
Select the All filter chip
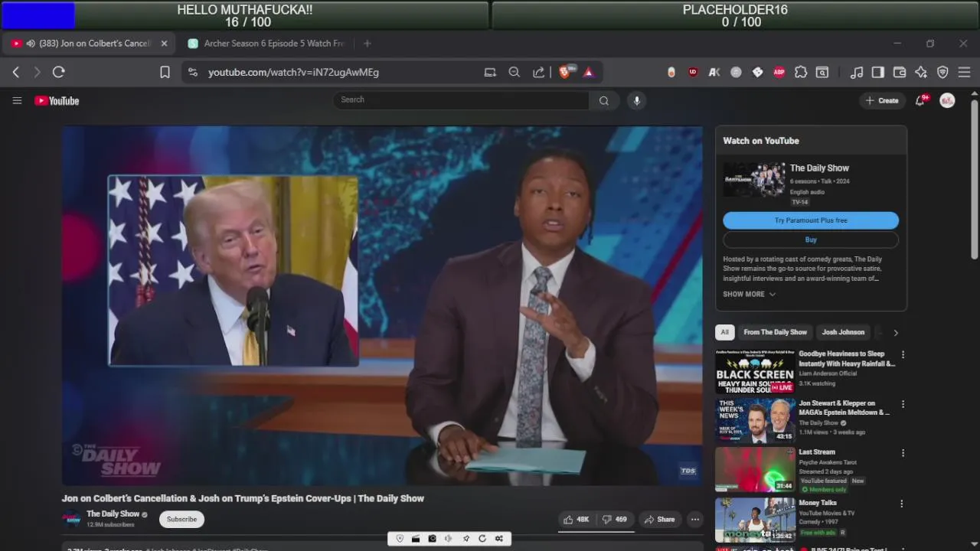724,332
